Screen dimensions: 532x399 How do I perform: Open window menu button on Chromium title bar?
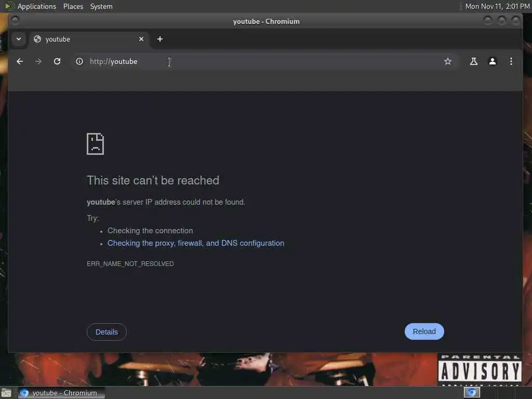click(15, 20)
